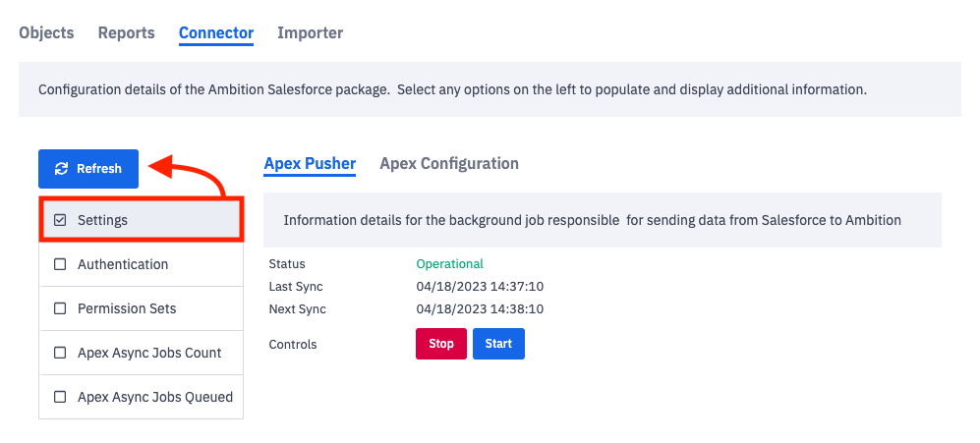Click the refresh arrows icon
This screenshot has height=443, width=980.
[61, 169]
